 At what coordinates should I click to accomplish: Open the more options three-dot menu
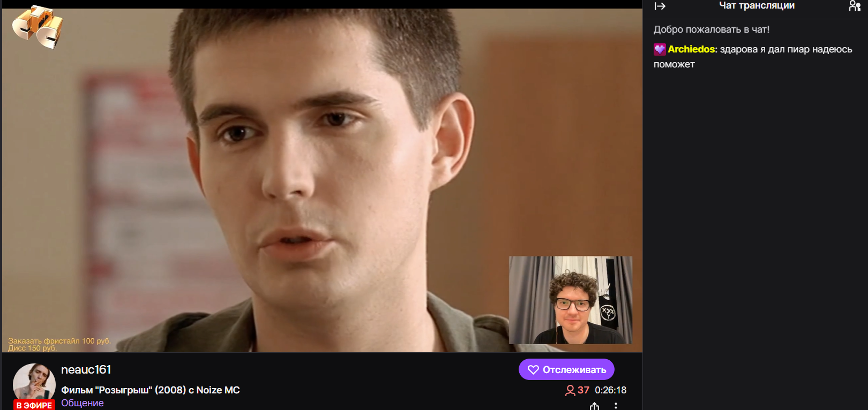pos(616,406)
